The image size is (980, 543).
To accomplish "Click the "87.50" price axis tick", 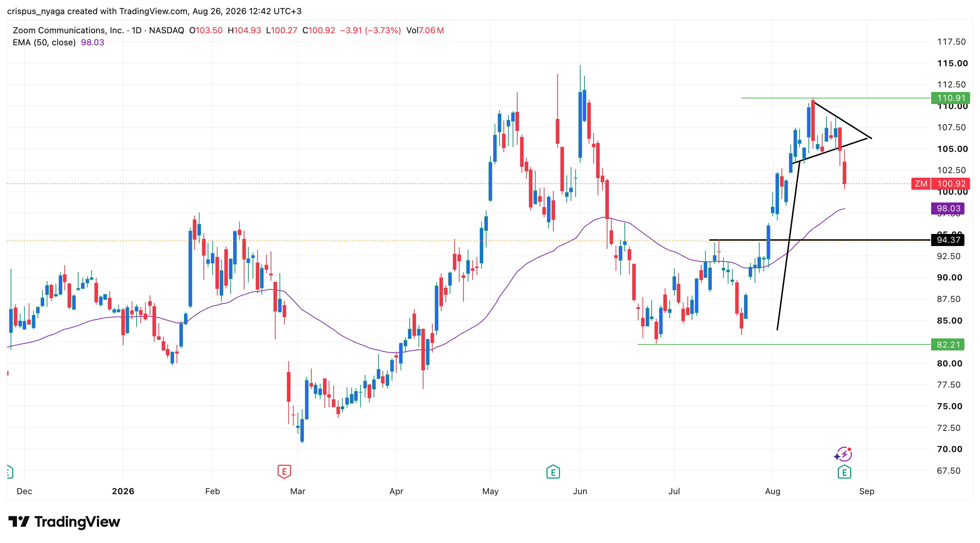I will coord(949,299).
